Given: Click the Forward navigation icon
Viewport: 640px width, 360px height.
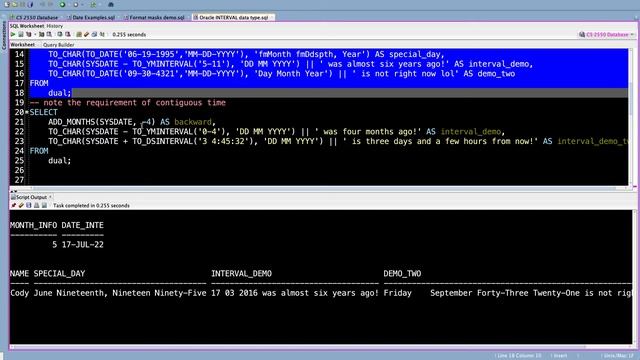Looking at the screenshot, I should coord(76,4).
